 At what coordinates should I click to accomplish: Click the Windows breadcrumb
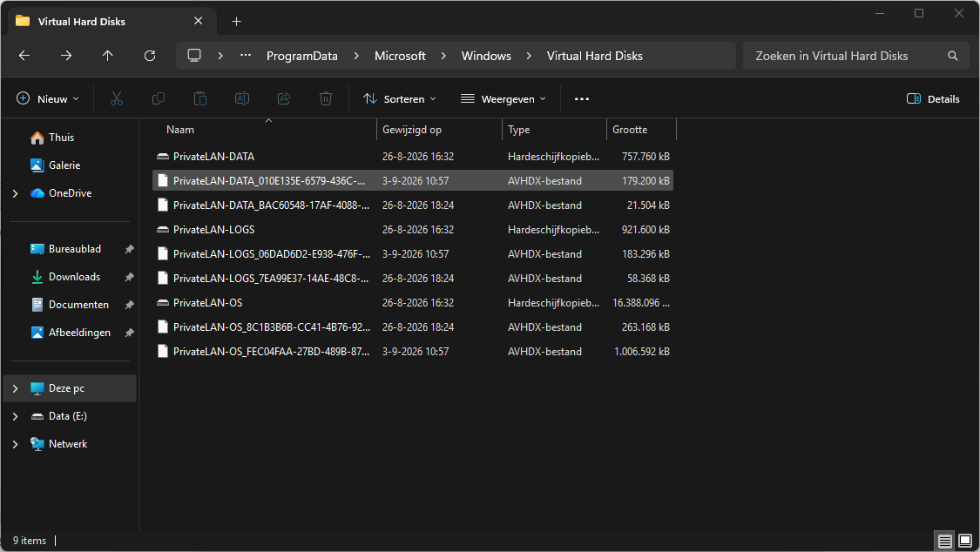[x=486, y=56]
